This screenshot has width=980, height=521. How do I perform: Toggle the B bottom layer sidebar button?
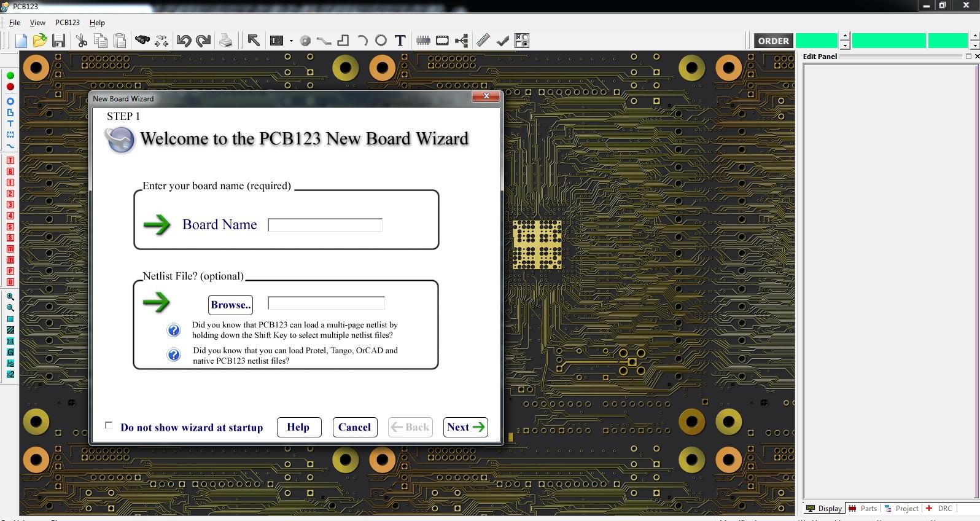coord(10,171)
